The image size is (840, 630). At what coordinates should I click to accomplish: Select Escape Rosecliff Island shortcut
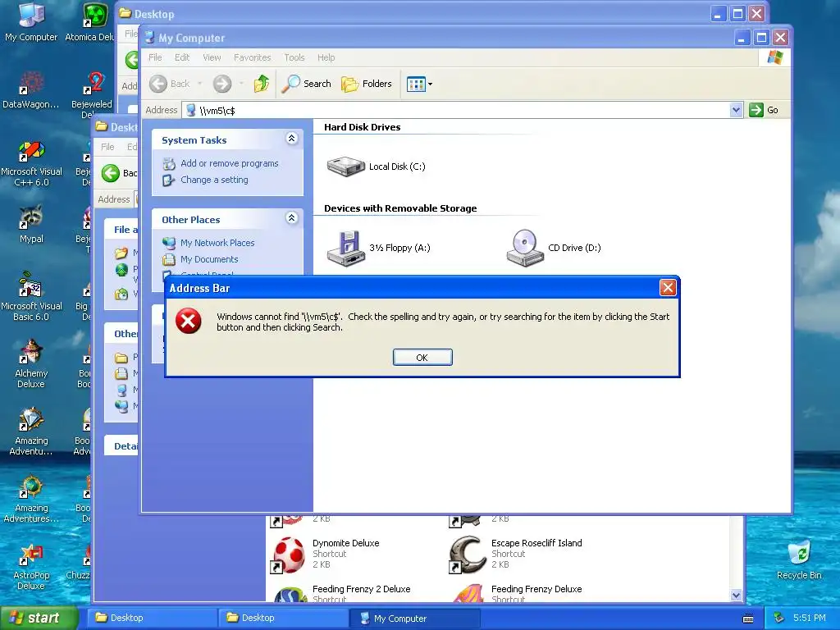[x=516, y=554]
